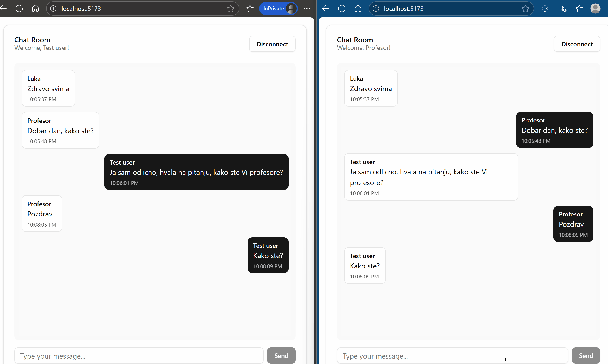608x364 pixels.
Task: Open Favorites via the star-list icon
Action: click(x=579, y=8)
